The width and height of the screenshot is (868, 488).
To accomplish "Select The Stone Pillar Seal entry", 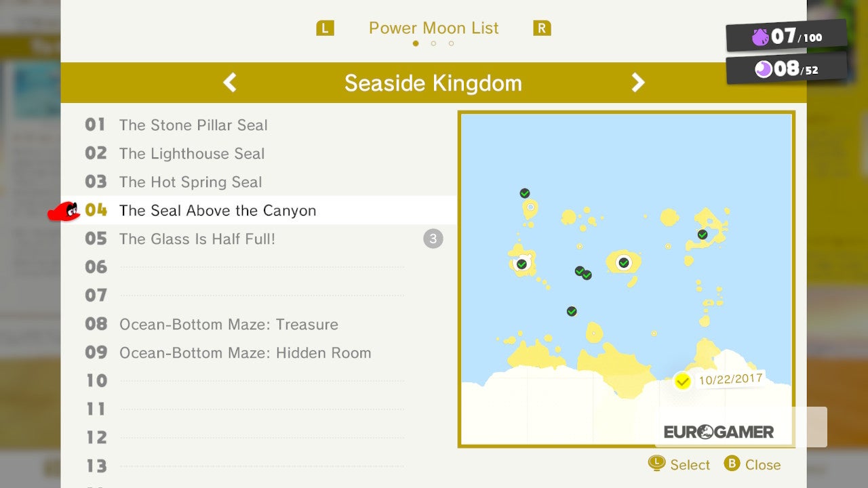I will coord(193,125).
